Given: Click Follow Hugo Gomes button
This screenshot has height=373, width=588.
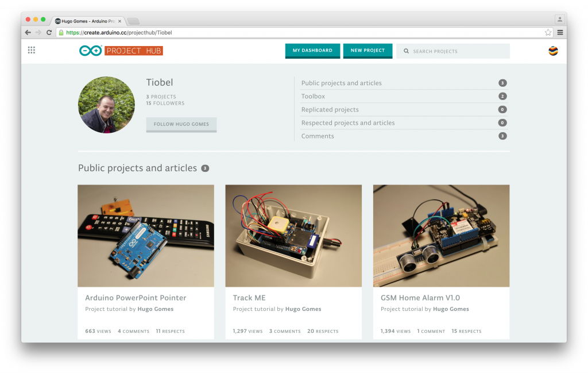Looking at the screenshot, I should [181, 125].
